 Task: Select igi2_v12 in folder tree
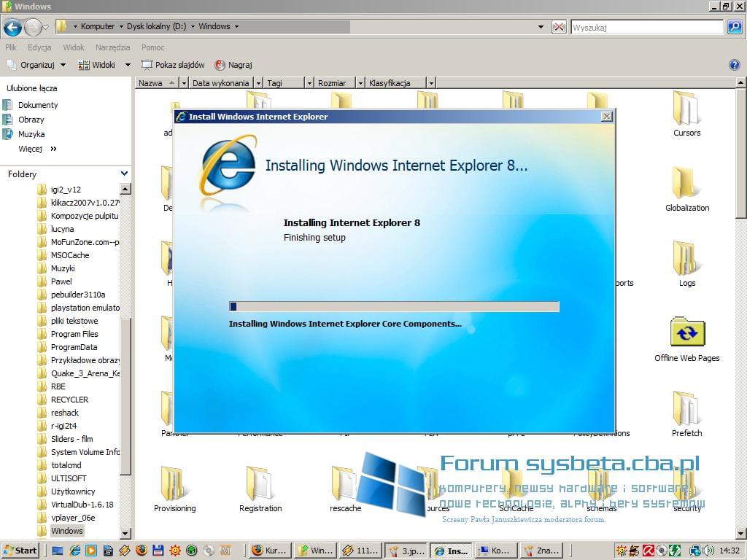(x=66, y=190)
